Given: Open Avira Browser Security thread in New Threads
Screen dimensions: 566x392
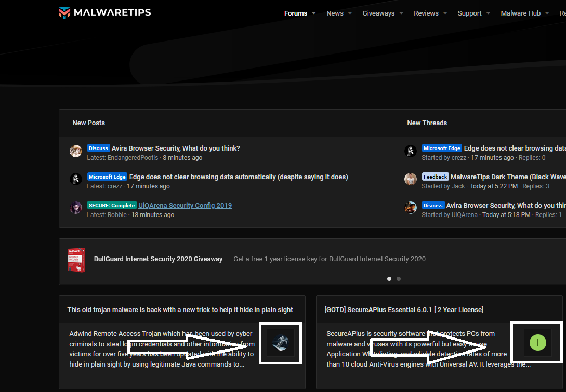Looking at the screenshot, I should point(506,205).
